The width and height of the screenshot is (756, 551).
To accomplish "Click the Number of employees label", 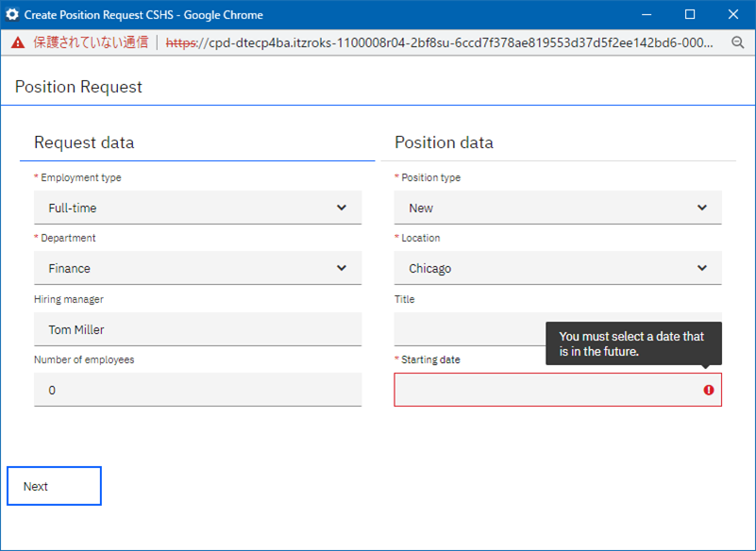I will (x=84, y=359).
